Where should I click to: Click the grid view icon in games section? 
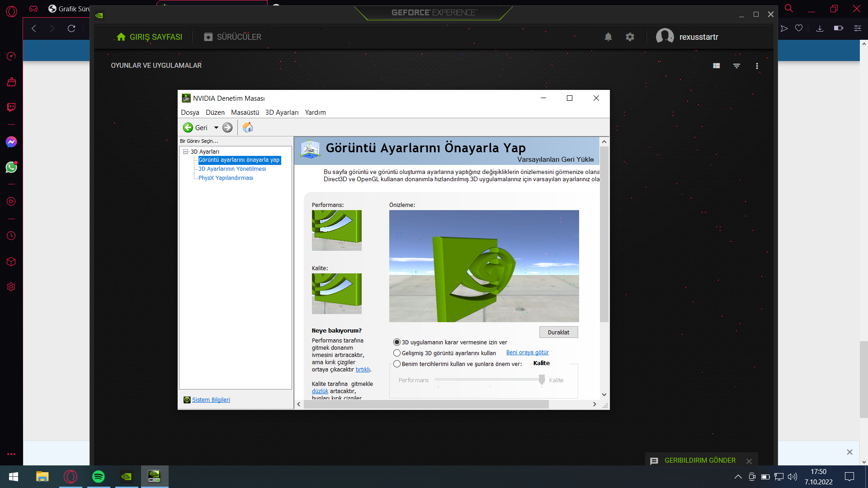pos(716,66)
